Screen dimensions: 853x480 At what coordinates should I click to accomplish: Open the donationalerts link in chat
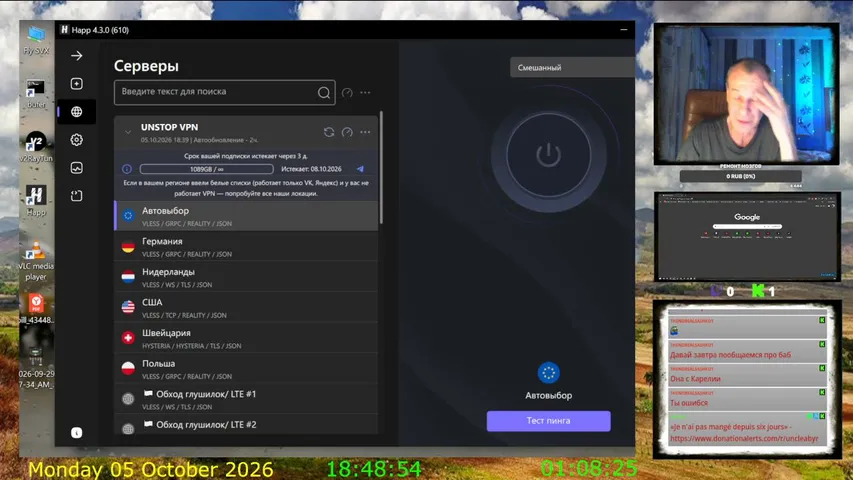point(744,438)
